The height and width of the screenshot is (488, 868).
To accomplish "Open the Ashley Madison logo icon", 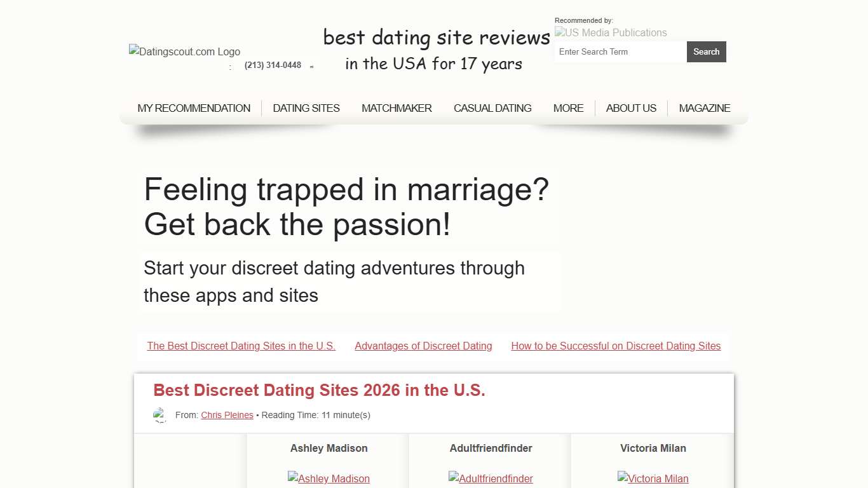I will point(329,478).
